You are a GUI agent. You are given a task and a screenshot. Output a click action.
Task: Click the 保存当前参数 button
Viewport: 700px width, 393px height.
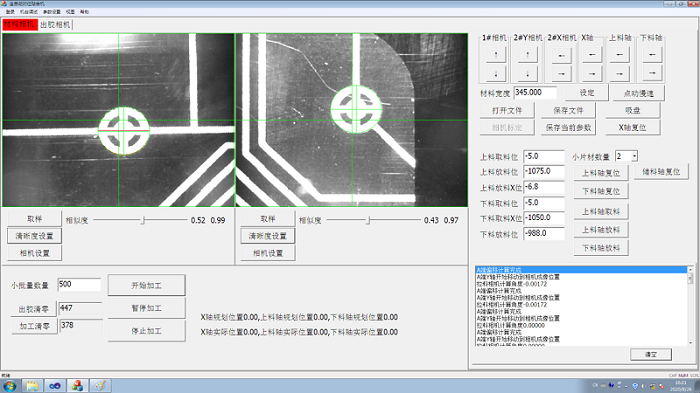point(568,128)
